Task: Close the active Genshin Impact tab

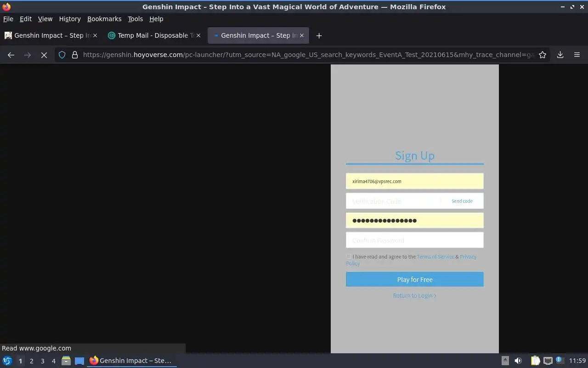Action: pyautogui.click(x=302, y=35)
